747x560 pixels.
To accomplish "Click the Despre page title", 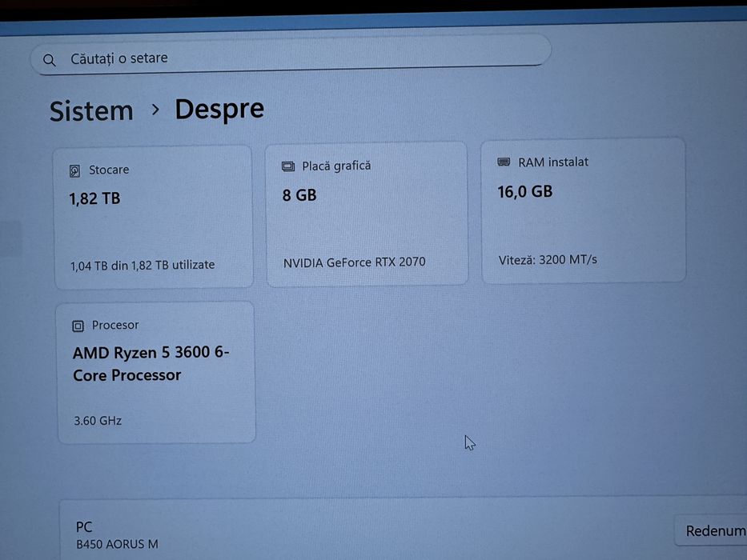I will tap(219, 109).
